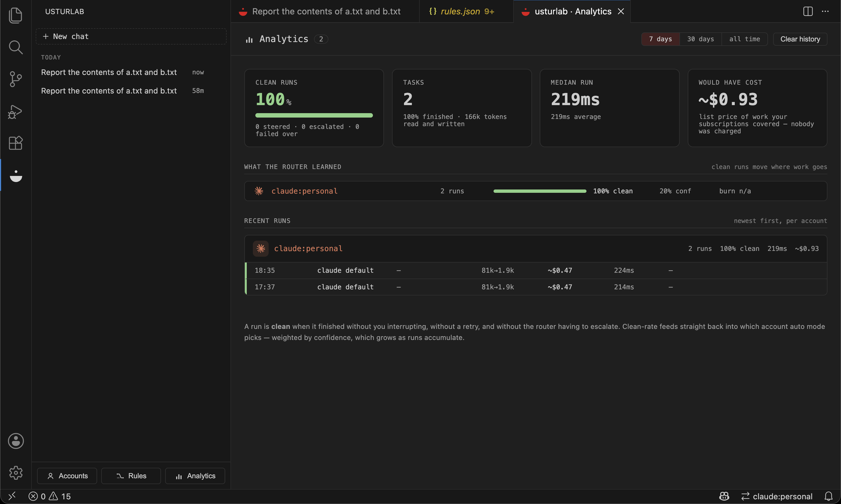Click the 'burn n/a' value
Image resolution: width=841 pixels, height=504 pixels.
coord(735,191)
